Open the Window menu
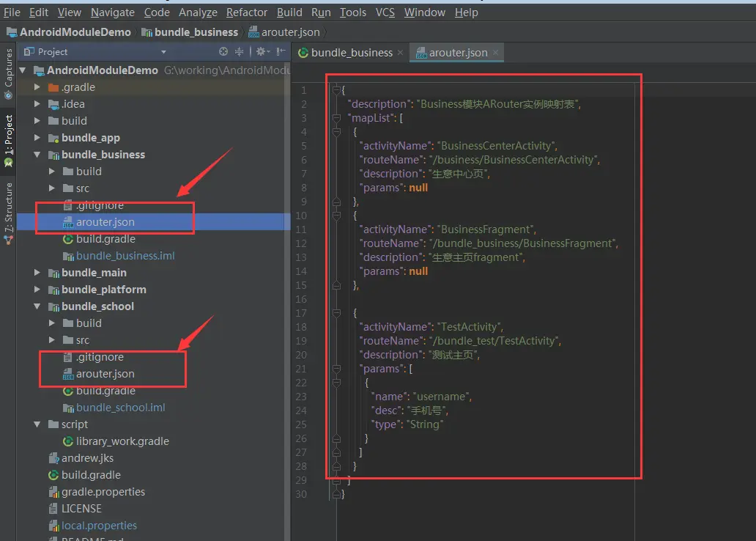 tap(424, 12)
